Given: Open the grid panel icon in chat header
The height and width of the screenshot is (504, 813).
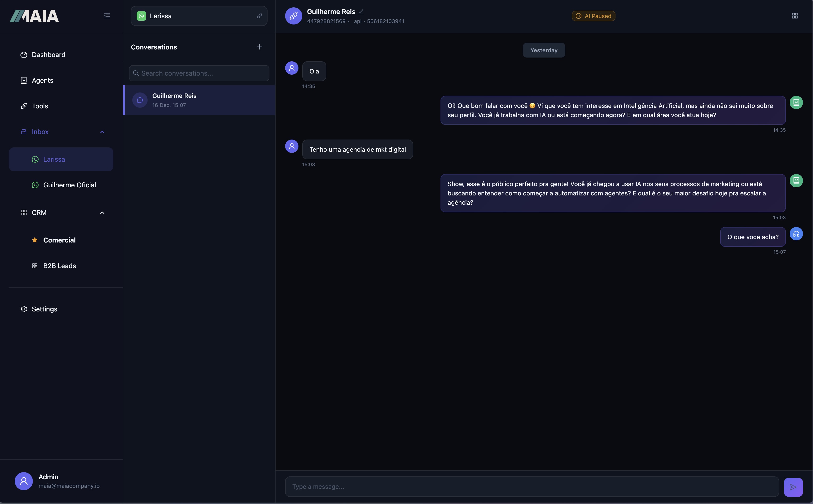Looking at the screenshot, I should point(795,16).
